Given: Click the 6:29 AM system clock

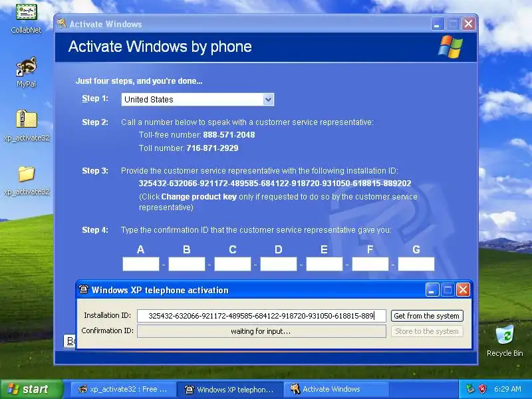Looking at the screenshot, I should [x=507, y=389].
